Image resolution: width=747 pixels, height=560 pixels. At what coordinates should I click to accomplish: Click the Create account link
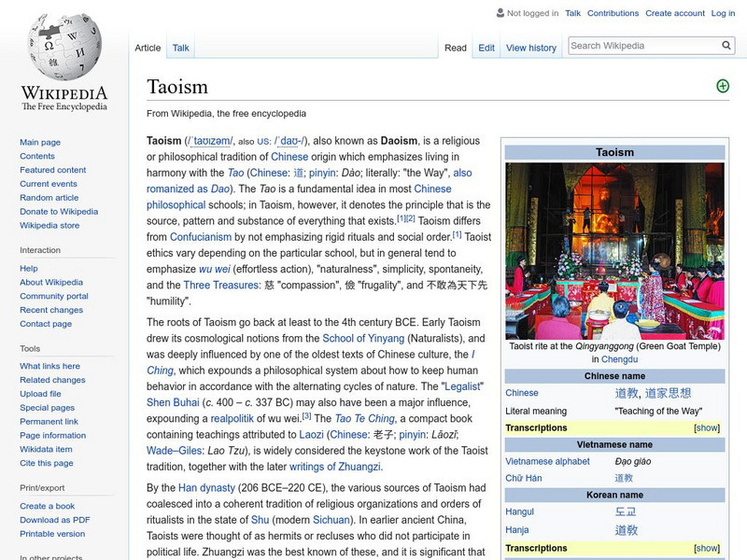675,14
